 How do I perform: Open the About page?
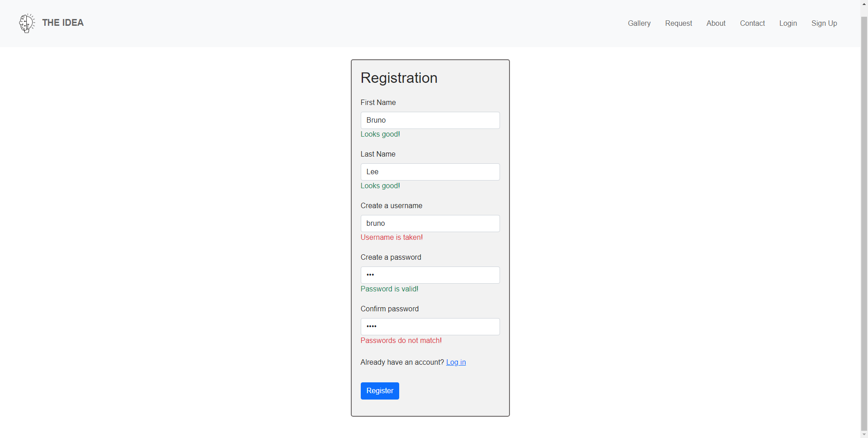[716, 23]
